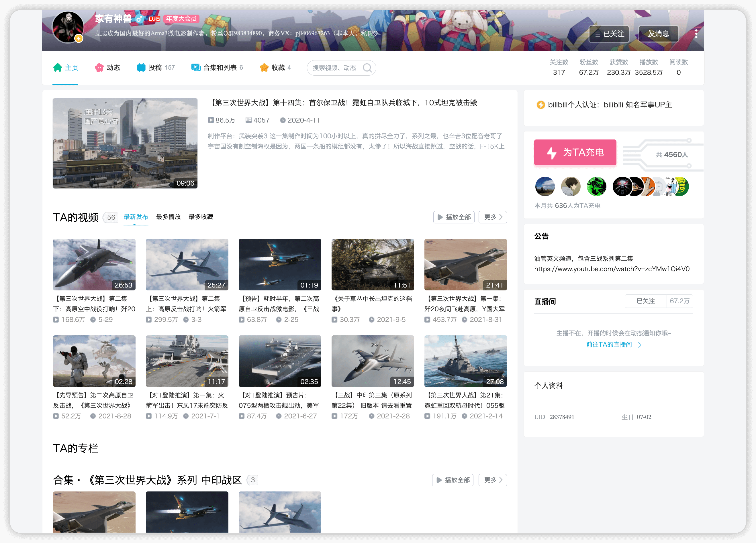
Task: Go to 前往TA的直播间 link
Action: (x=613, y=345)
